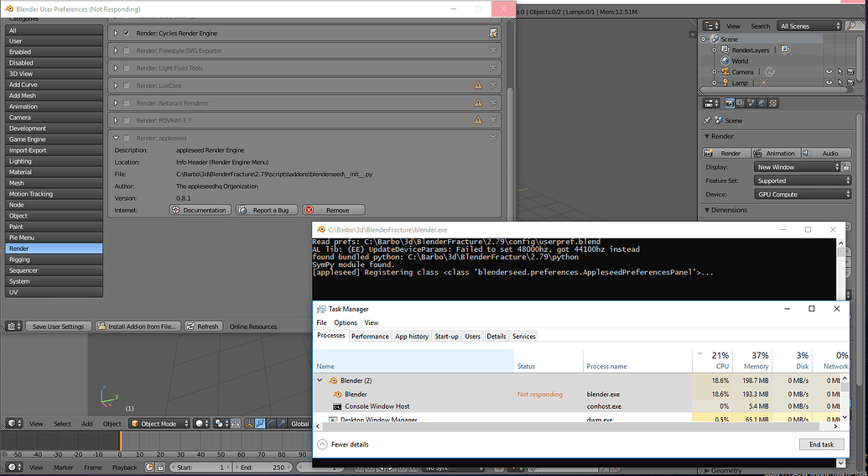Image resolution: width=868 pixels, height=476 pixels.
Task: Collapse the appleseed add-on details triangle
Action: tap(116, 138)
